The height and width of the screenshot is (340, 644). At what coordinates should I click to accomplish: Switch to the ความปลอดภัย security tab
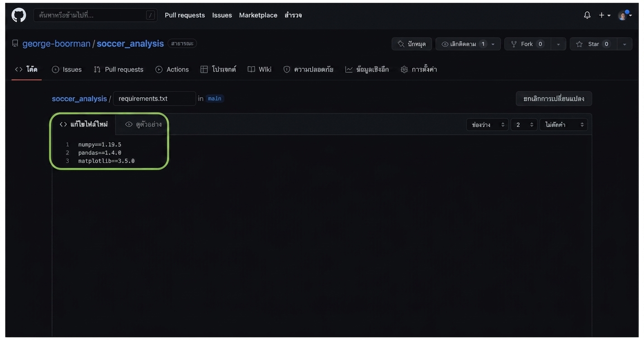pos(308,69)
